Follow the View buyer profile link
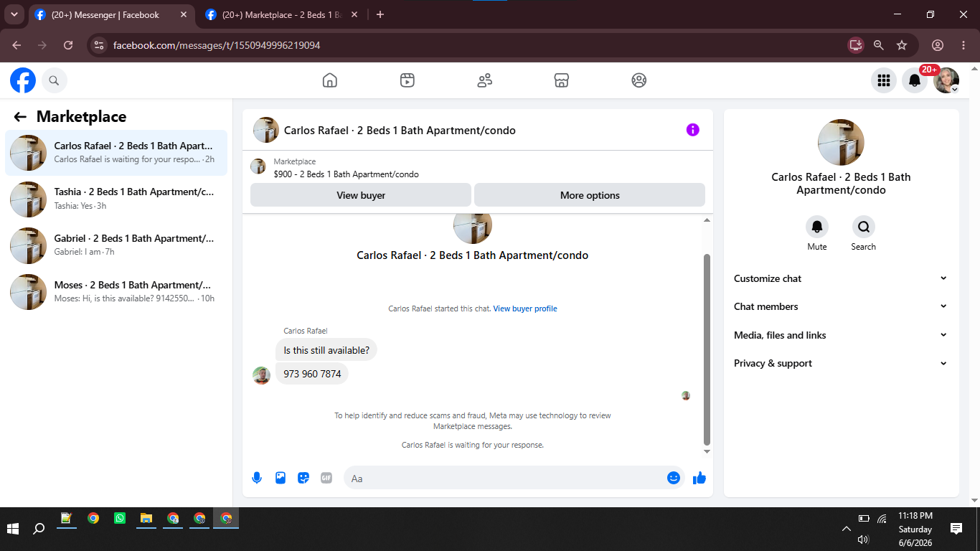This screenshot has width=980, height=551. 525,309
